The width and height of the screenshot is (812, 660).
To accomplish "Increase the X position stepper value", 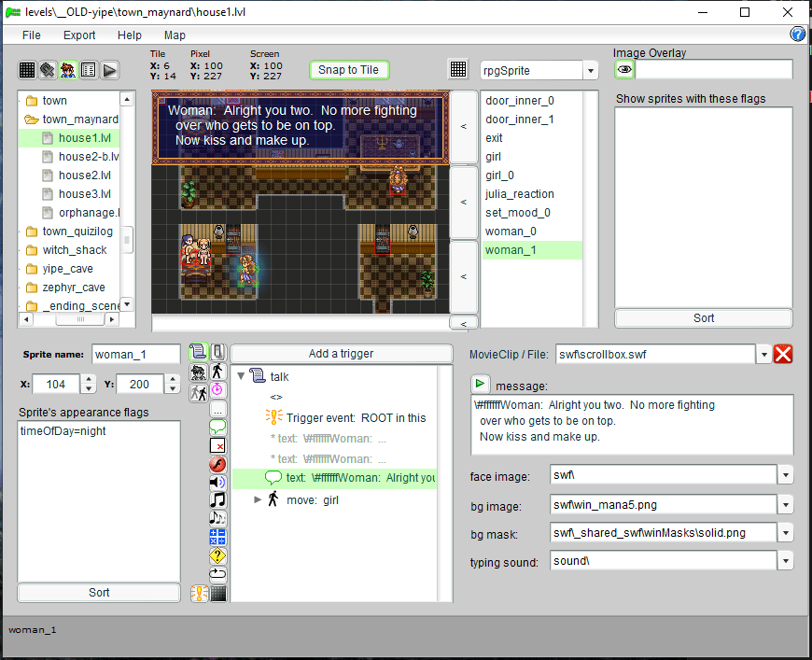I will [89, 380].
